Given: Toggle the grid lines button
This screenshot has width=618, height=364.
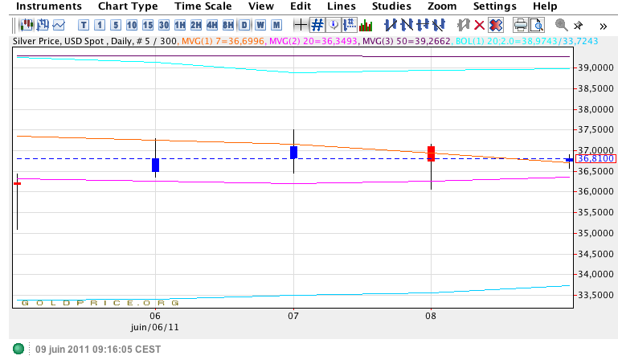Looking at the screenshot, I should pyautogui.click(x=317, y=25).
